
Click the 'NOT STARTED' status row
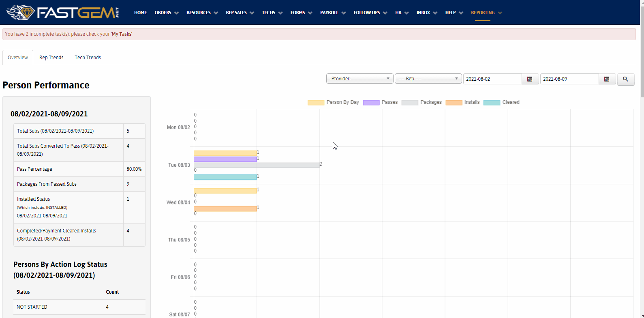pyautogui.click(x=79, y=307)
